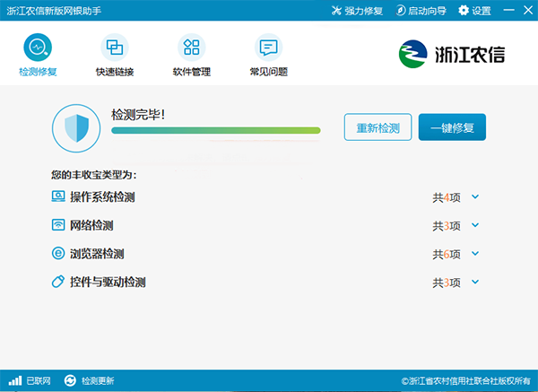This screenshot has width=538, height=392.
Task: Click the 检测完毕! status text
Action: [x=138, y=114]
